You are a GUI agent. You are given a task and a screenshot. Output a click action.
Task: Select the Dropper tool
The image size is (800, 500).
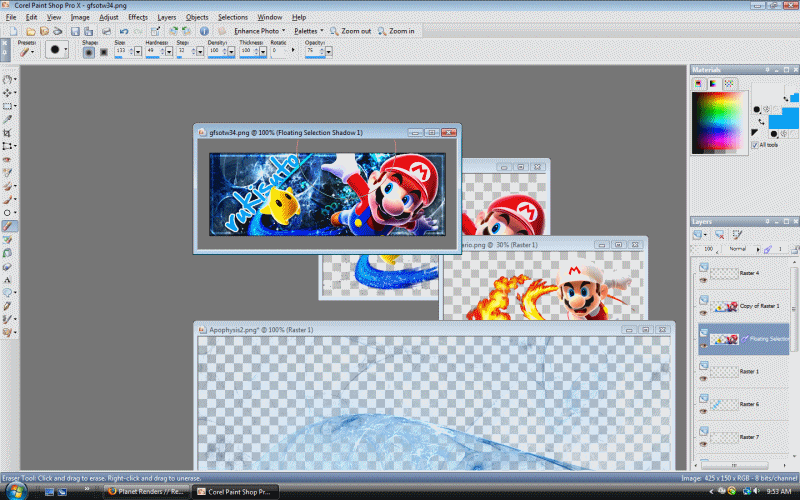click(x=8, y=119)
